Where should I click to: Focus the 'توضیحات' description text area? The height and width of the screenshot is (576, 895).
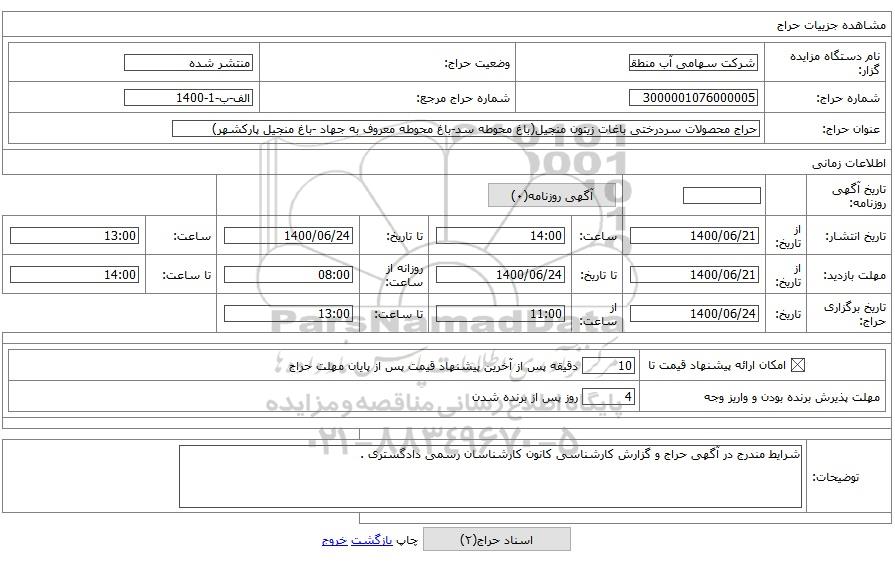pos(490,477)
